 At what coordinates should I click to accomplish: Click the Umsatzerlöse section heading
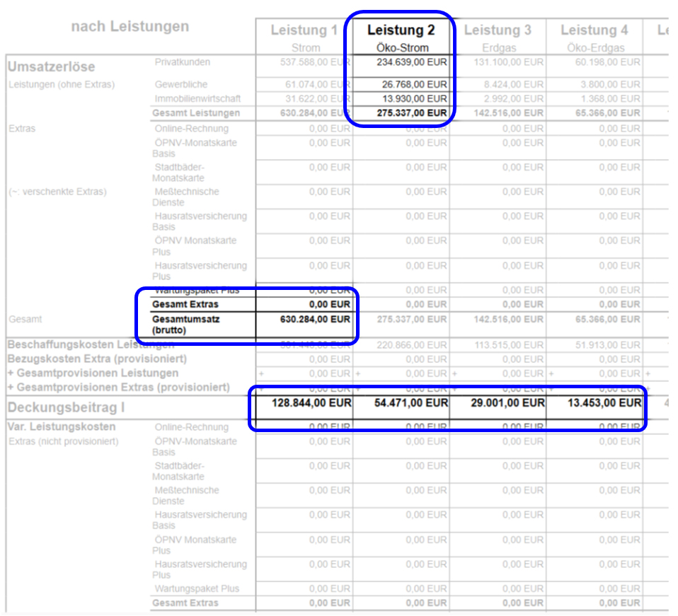[x=51, y=66]
